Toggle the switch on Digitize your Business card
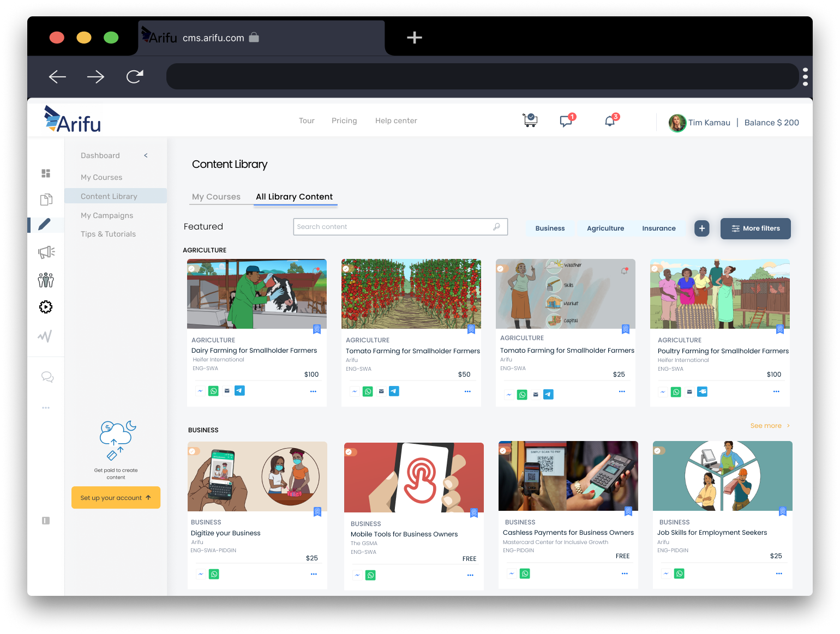Image resolution: width=840 pixels, height=634 pixels. (x=194, y=451)
